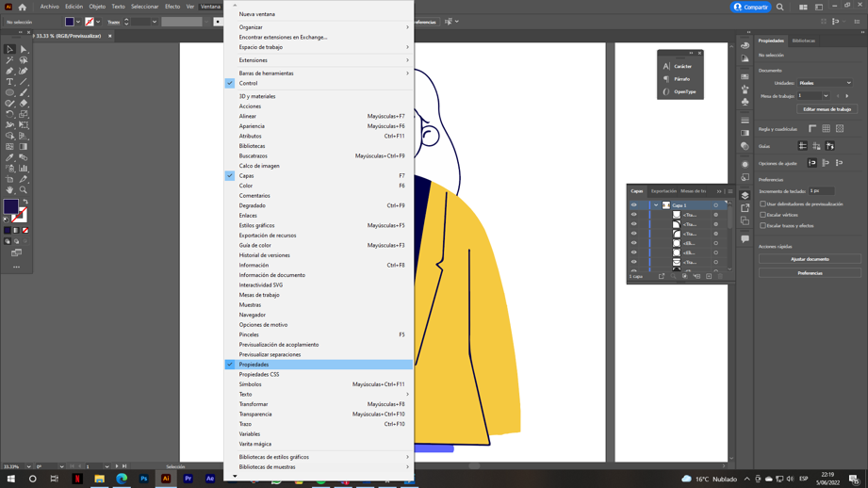Open Photoshop from the Windows taskbar
Image resolution: width=868 pixels, height=488 pixels.
click(143, 479)
